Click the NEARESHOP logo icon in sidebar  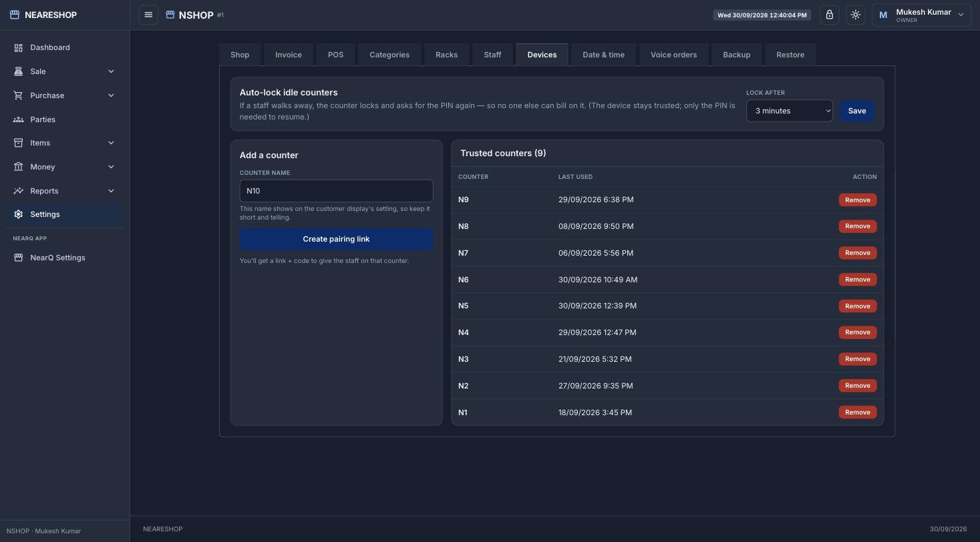point(15,15)
